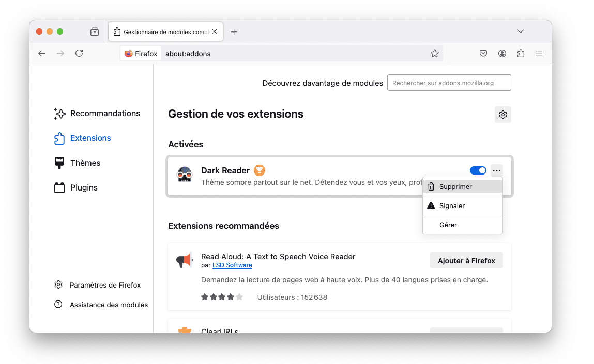594x364 pixels.
Task: Disable the Dark Reader toggle switch
Action: pyautogui.click(x=478, y=171)
